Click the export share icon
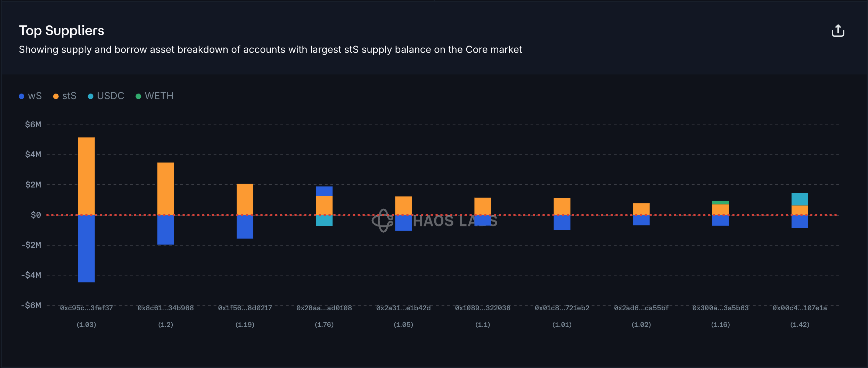 838,31
